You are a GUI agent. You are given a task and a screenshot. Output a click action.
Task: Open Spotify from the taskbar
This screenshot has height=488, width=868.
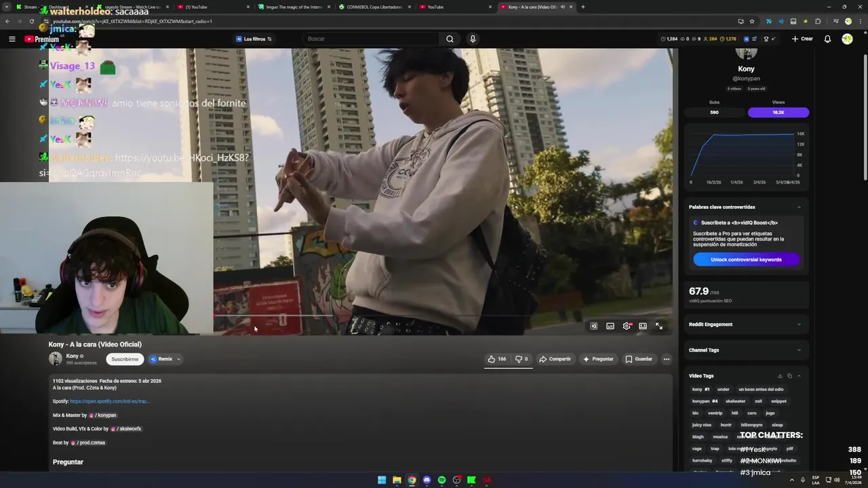(x=441, y=481)
